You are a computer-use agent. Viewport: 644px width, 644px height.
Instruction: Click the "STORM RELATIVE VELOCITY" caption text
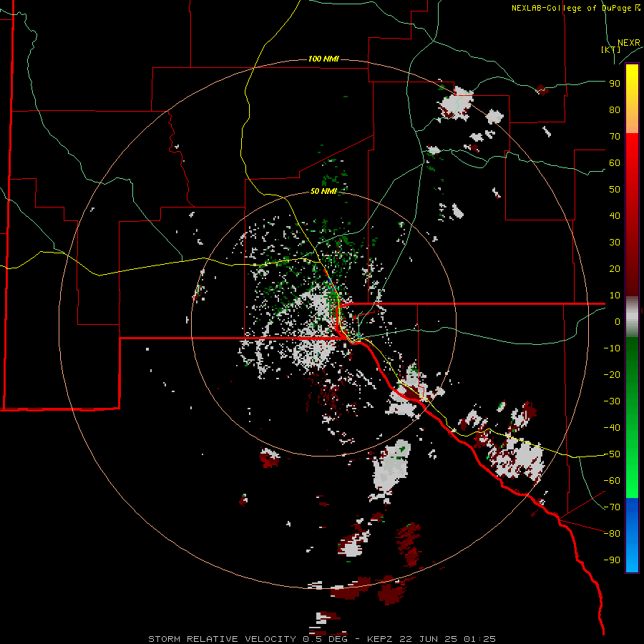(x=222, y=639)
